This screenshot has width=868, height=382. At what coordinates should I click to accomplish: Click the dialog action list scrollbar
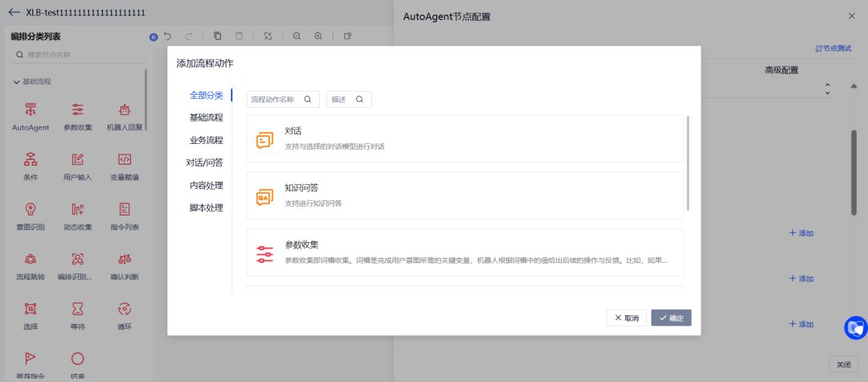(688, 162)
